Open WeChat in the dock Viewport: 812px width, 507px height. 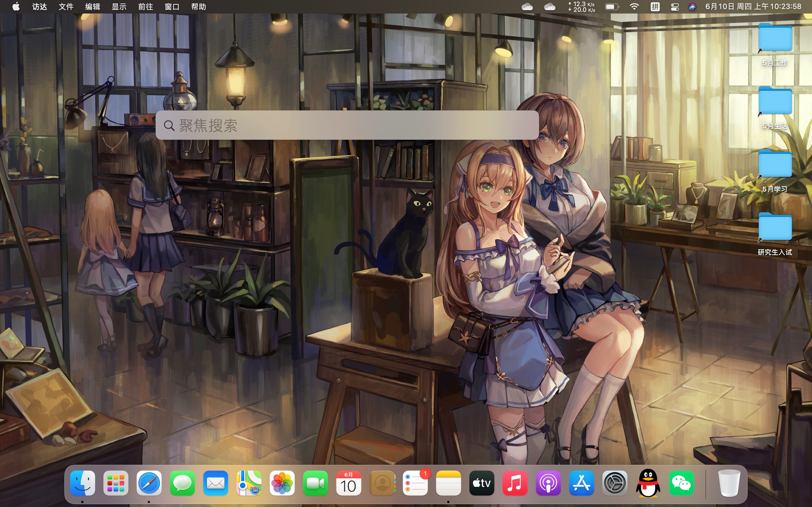681,483
